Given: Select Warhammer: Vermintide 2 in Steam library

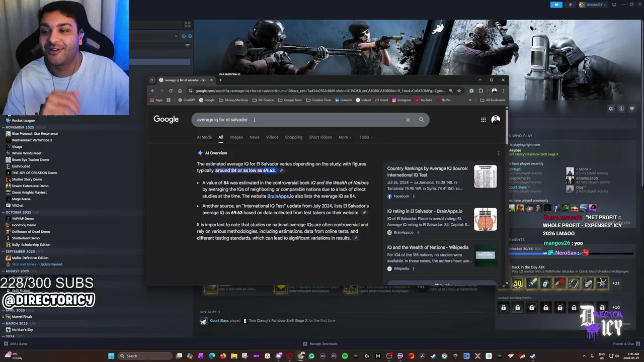Looking at the screenshot, I should coord(32,140).
